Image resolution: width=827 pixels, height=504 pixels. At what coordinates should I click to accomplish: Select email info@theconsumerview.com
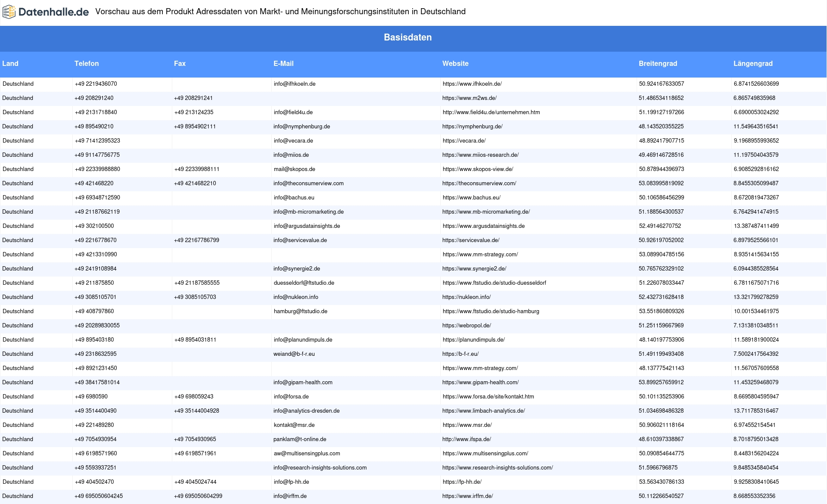click(x=308, y=184)
